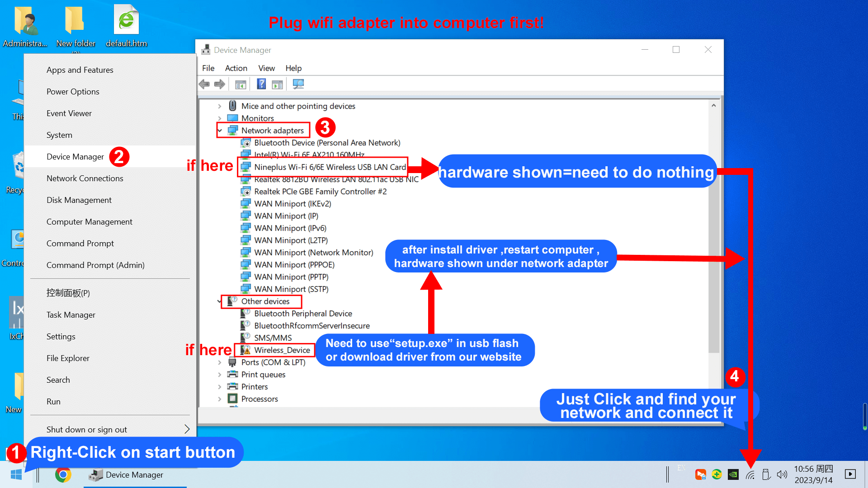Click the Windows Start button

(x=16, y=474)
